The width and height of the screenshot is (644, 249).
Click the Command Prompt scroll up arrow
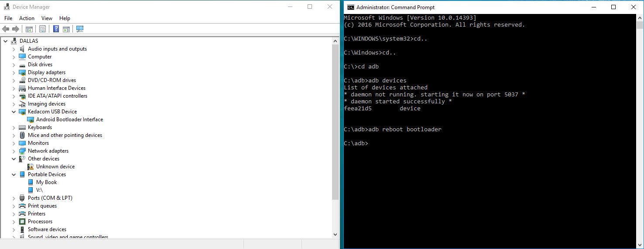[639, 18]
